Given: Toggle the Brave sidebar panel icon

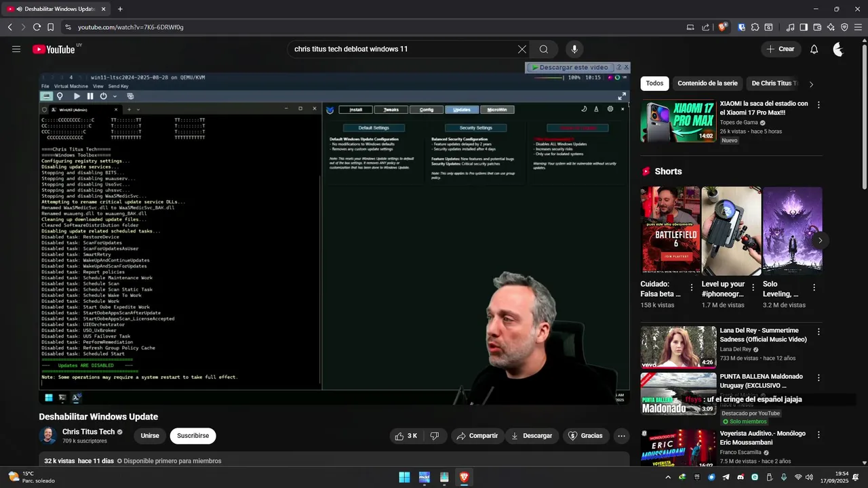Looking at the screenshot, I should 804,27.
